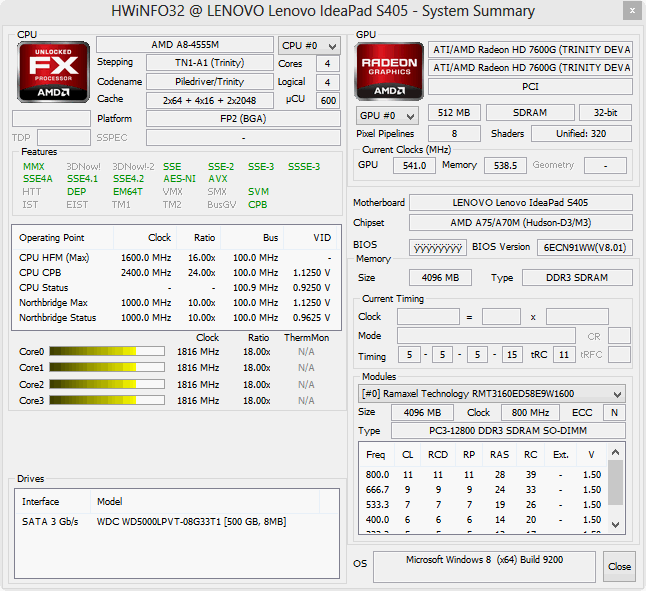Click the Freq column header in timings table
The height and width of the screenshot is (591, 646).
[377, 455]
